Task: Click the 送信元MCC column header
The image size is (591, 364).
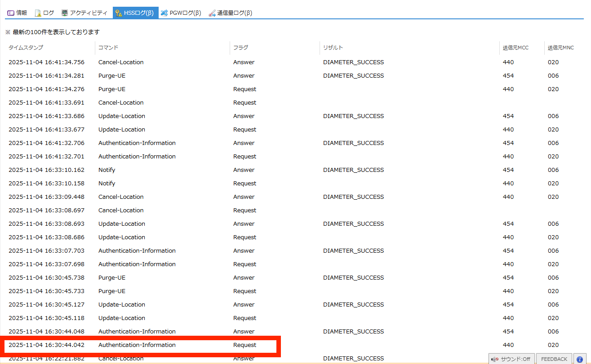Action: coord(516,48)
